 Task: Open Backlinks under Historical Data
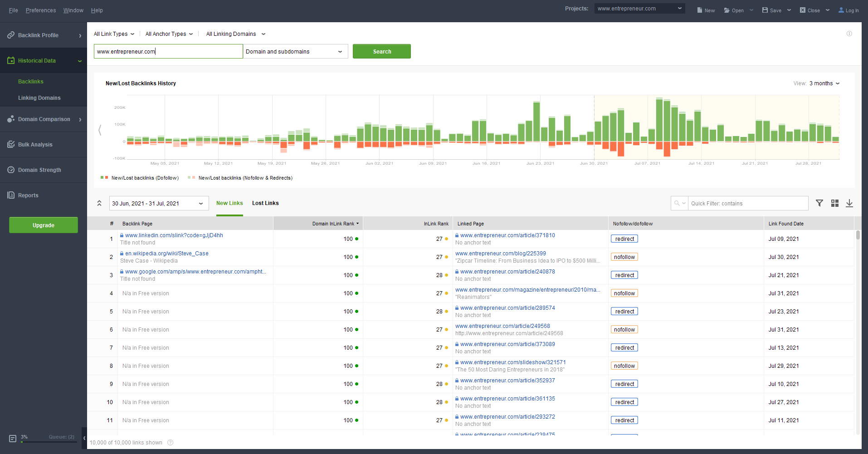coord(31,82)
